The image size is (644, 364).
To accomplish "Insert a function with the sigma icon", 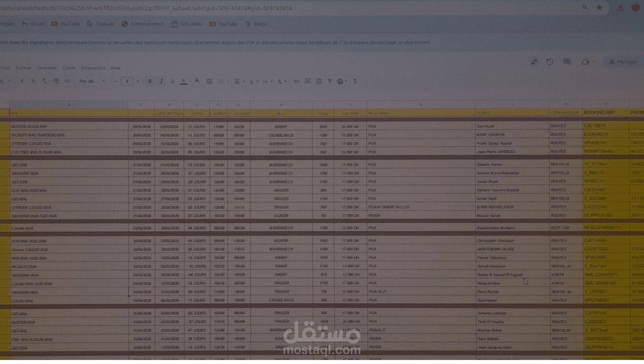I will pos(355,81).
